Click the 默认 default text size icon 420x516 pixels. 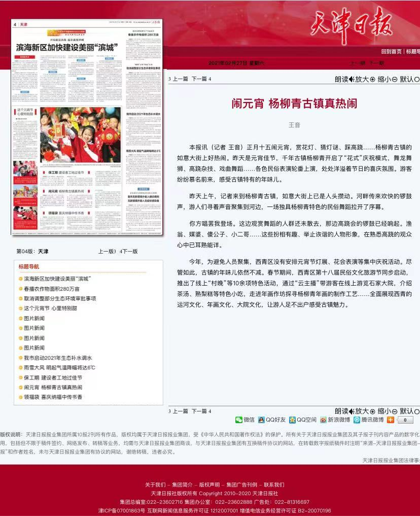pyautogui.click(x=416, y=80)
